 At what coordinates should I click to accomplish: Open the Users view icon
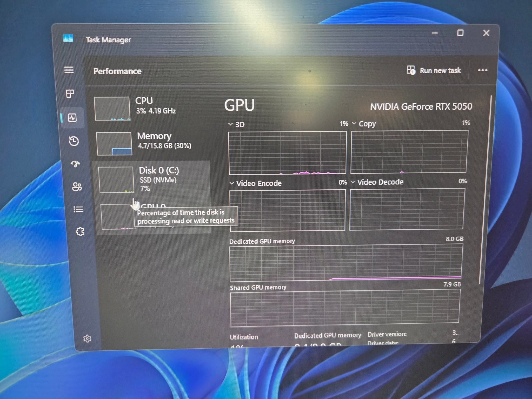[x=77, y=187]
